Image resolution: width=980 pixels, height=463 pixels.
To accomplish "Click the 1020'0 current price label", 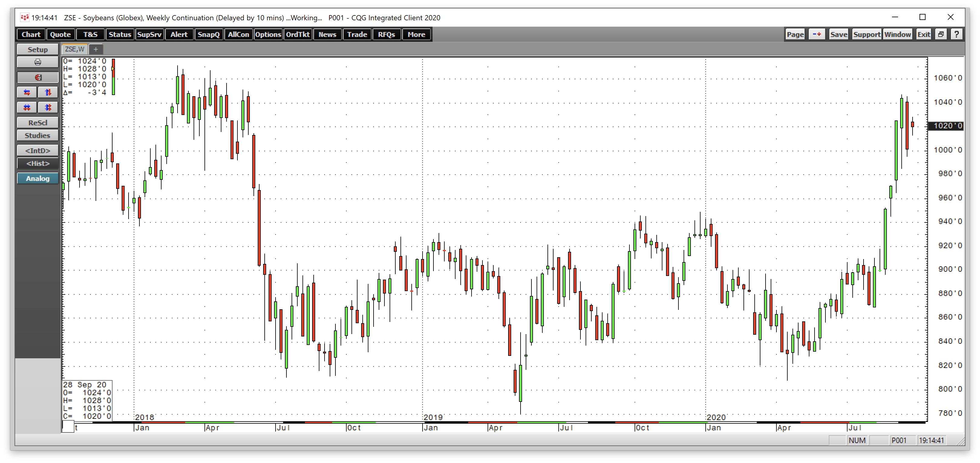I will pyautogui.click(x=946, y=126).
